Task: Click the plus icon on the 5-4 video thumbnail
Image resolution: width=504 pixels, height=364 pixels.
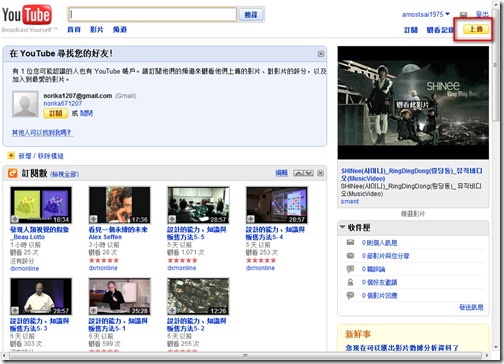Action: click(x=251, y=219)
